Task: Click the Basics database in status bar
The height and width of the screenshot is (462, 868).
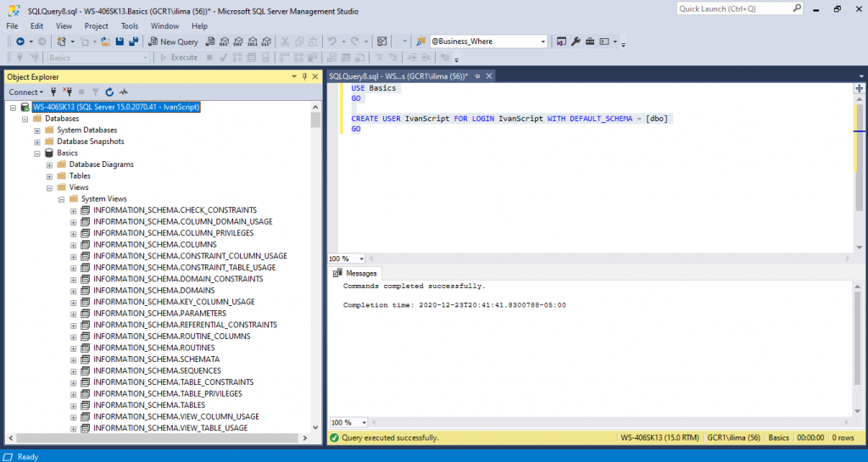Action: (x=778, y=437)
